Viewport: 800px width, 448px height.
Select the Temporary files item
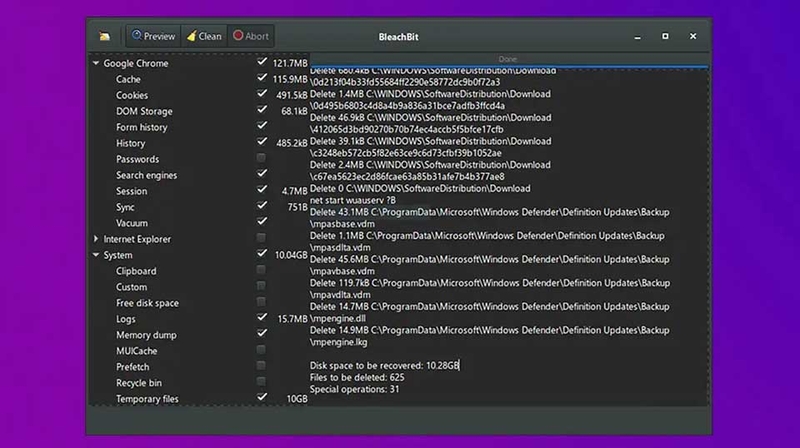pos(147,399)
